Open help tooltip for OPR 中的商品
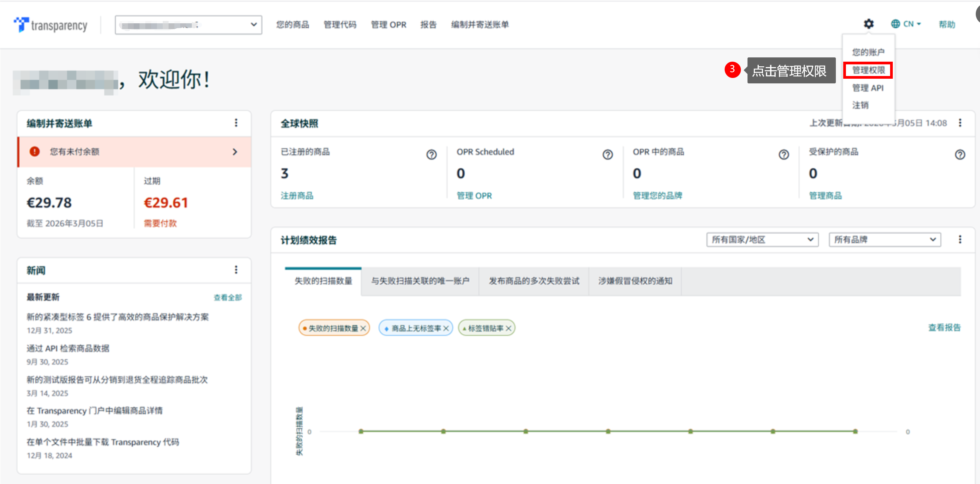The image size is (980, 484). tap(784, 155)
